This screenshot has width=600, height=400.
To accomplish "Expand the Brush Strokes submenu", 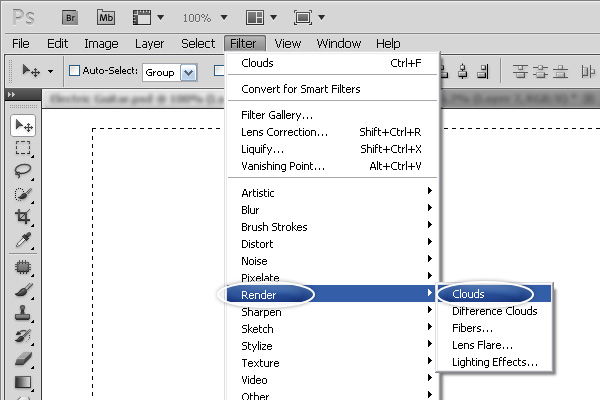I will click(x=332, y=227).
